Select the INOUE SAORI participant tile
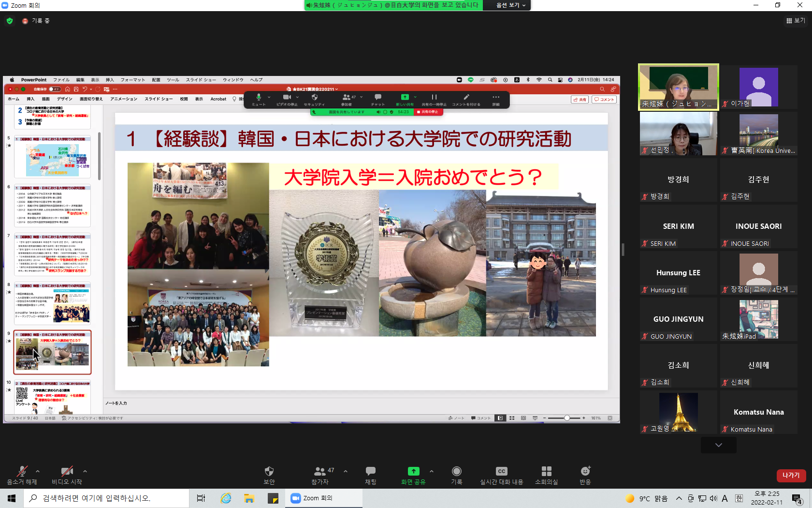The height and width of the screenshot is (508, 812). (758, 226)
